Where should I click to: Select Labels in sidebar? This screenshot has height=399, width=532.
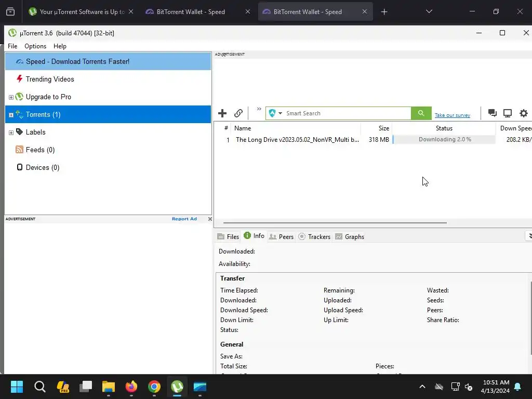[108, 132]
